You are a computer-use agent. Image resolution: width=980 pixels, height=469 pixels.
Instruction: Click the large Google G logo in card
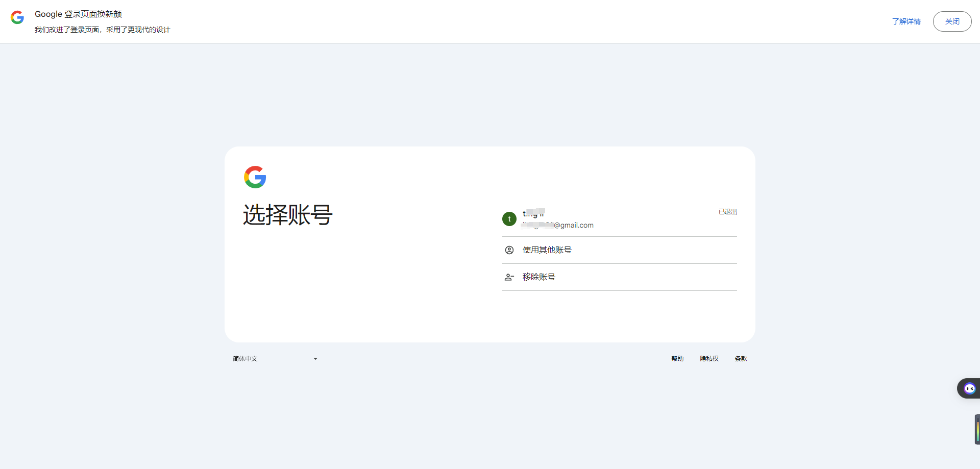click(255, 177)
